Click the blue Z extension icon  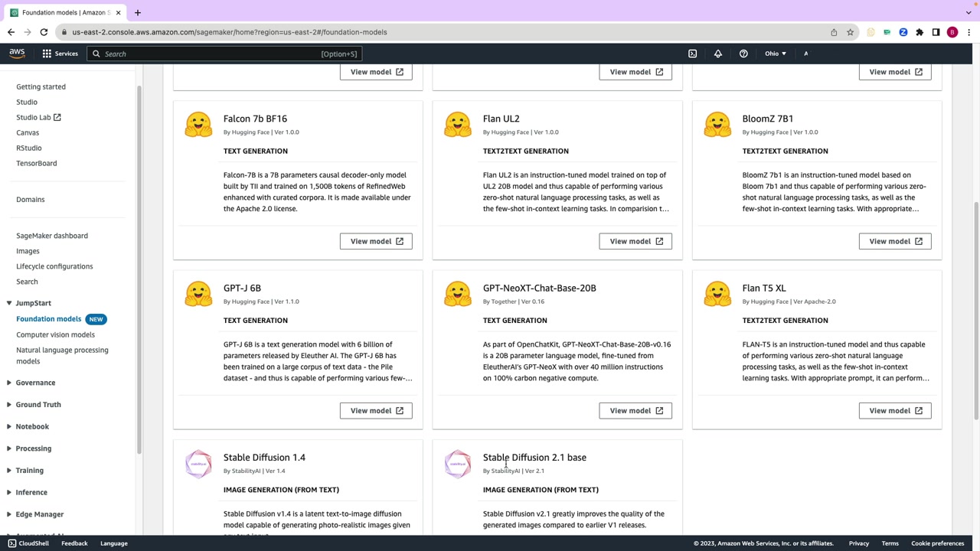903,32
